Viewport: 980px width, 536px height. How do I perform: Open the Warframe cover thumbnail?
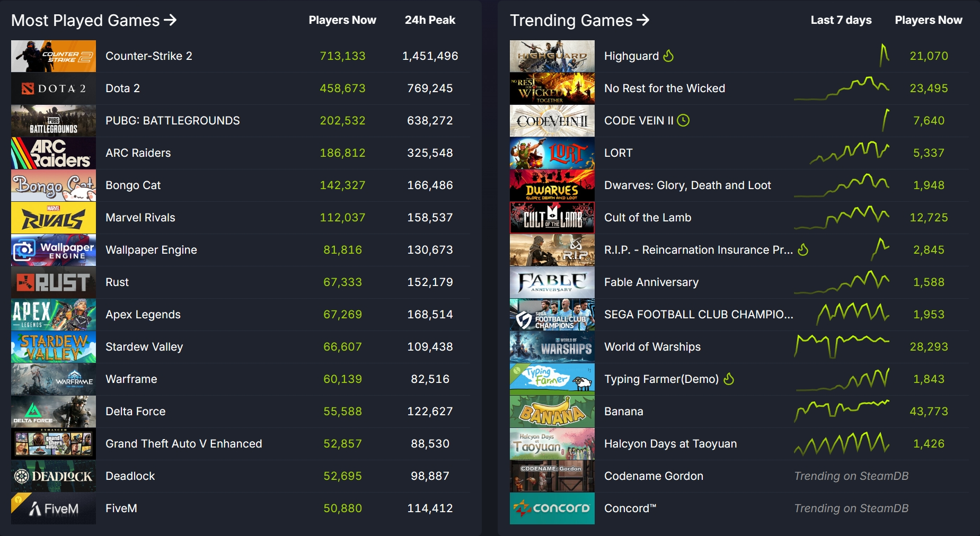54,379
